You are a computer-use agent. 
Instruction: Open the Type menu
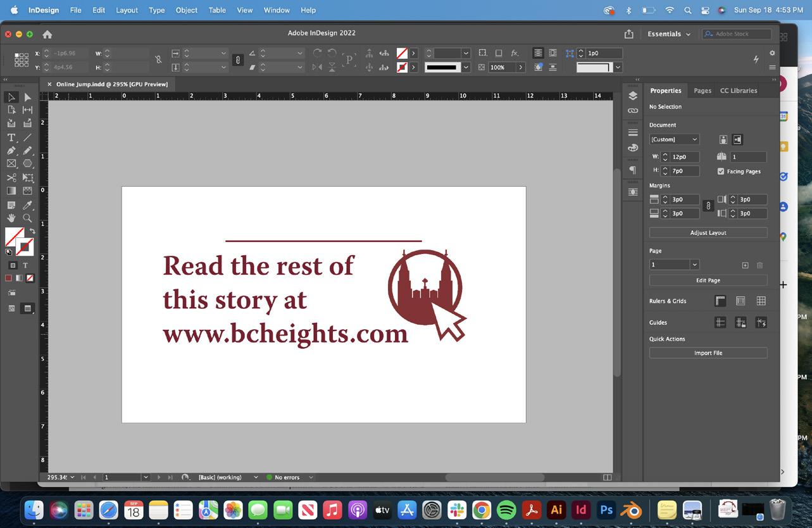156,10
